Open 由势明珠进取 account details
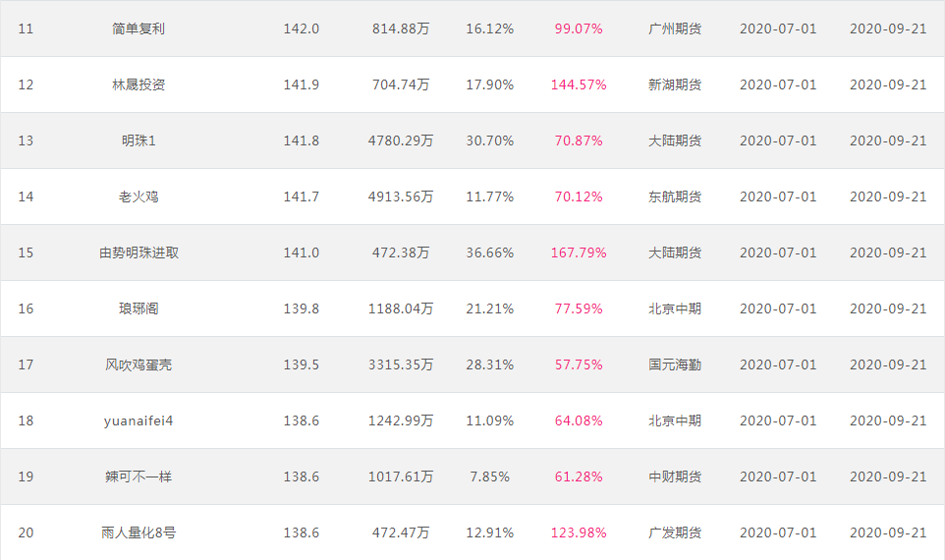 pyautogui.click(x=139, y=252)
